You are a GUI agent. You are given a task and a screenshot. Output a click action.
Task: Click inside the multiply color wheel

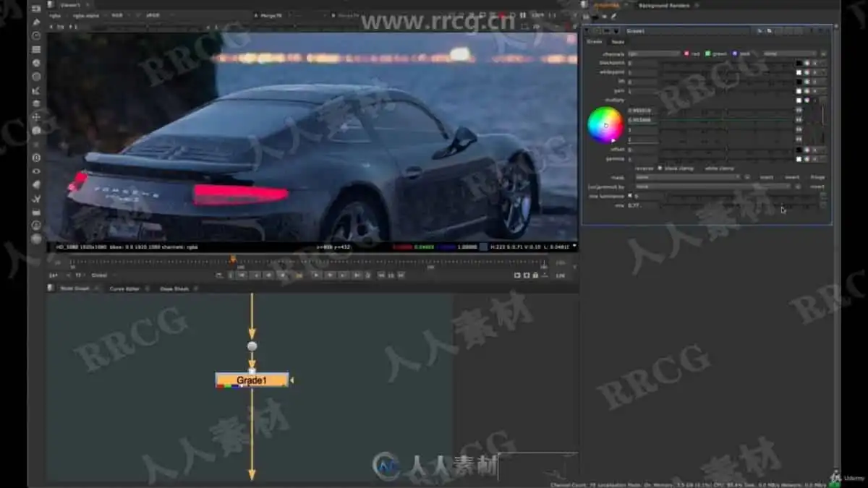pos(605,124)
